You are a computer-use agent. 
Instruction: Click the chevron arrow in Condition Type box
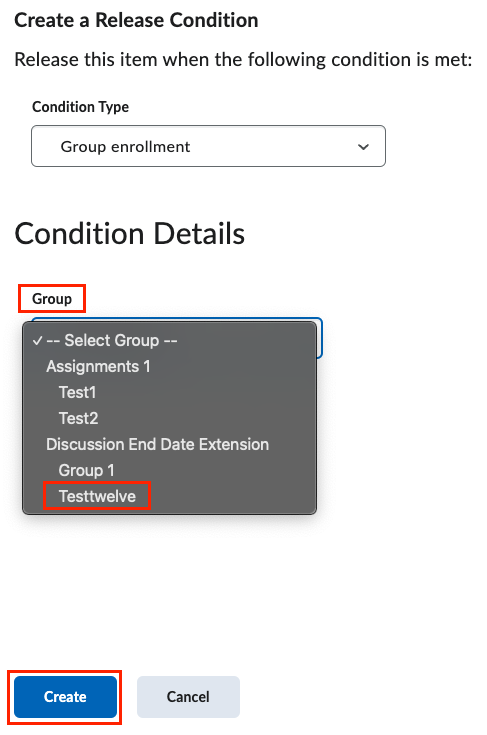(363, 147)
